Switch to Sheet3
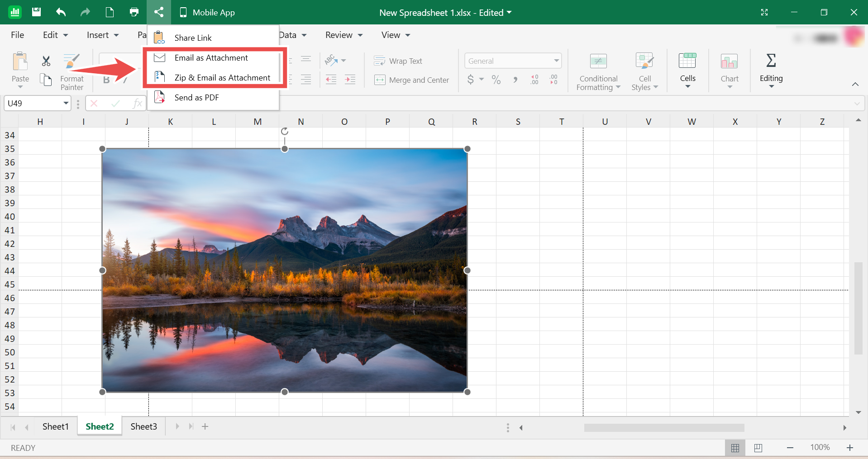 click(143, 426)
